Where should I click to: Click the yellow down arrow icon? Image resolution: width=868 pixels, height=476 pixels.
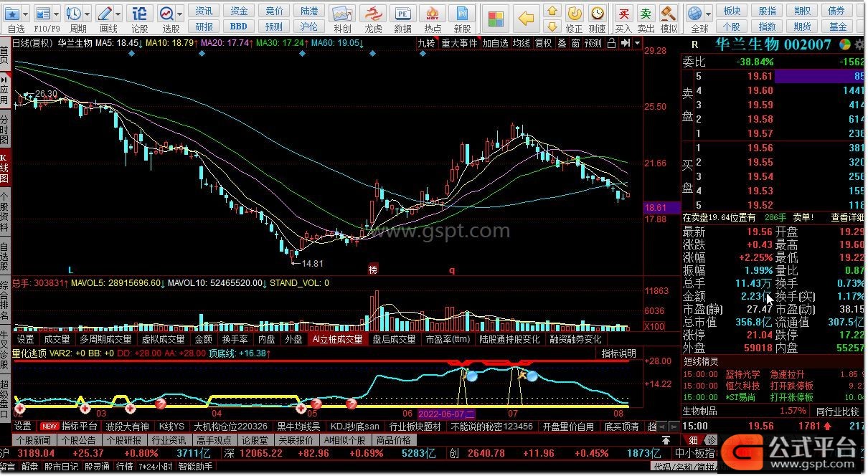click(x=552, y=27)
